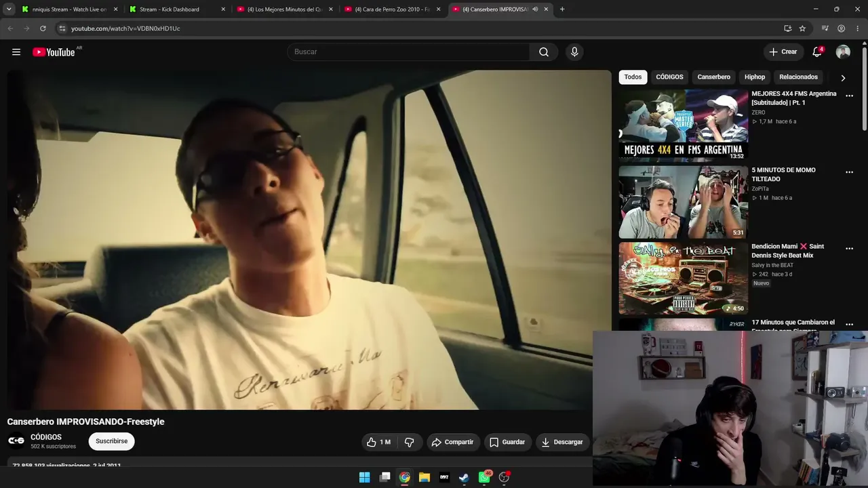This screenshot has width=868, height=488.
Task: Like the Canserbero video
Action: click(x=378, y=442)
